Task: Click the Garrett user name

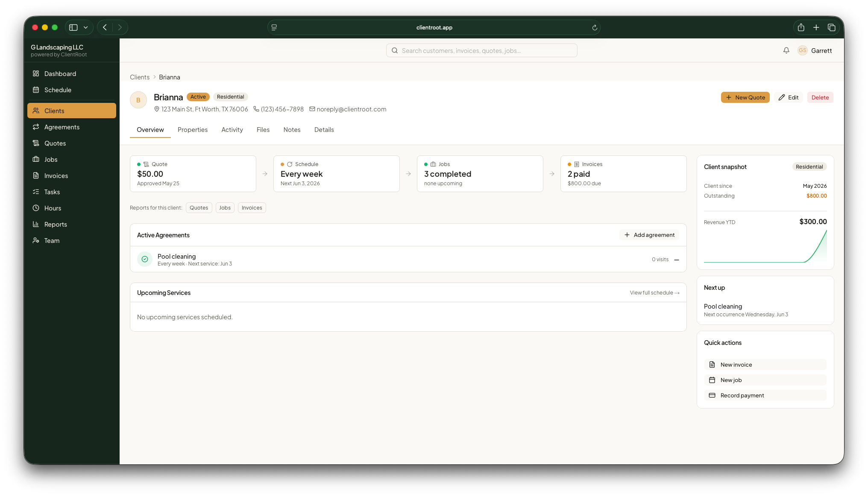Action: pos(821,50)
